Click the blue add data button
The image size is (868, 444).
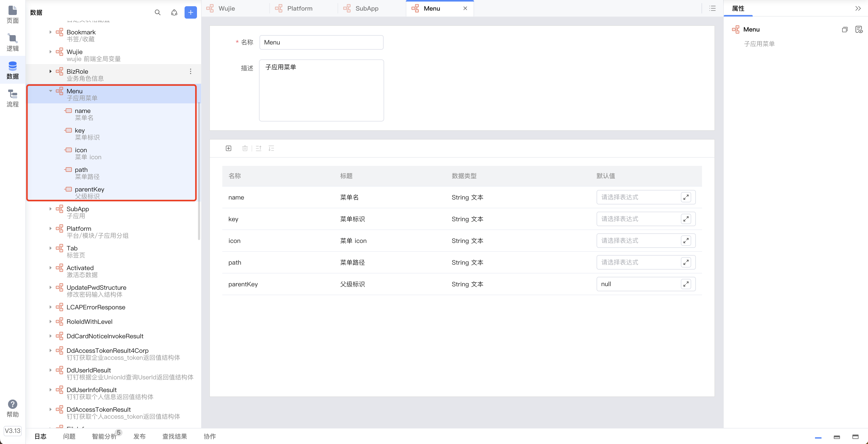click(x=191, y=12)
